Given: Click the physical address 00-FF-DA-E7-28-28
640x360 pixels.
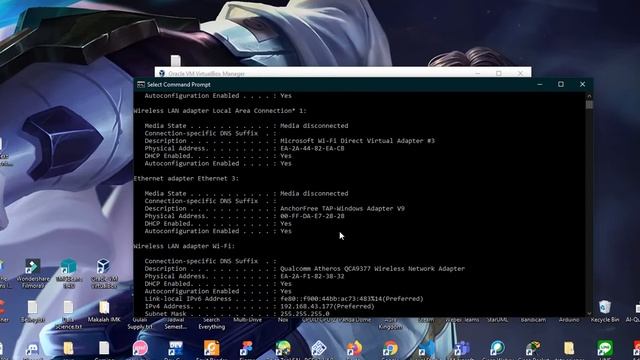Looking at the screenshot, I should (312, 216).
